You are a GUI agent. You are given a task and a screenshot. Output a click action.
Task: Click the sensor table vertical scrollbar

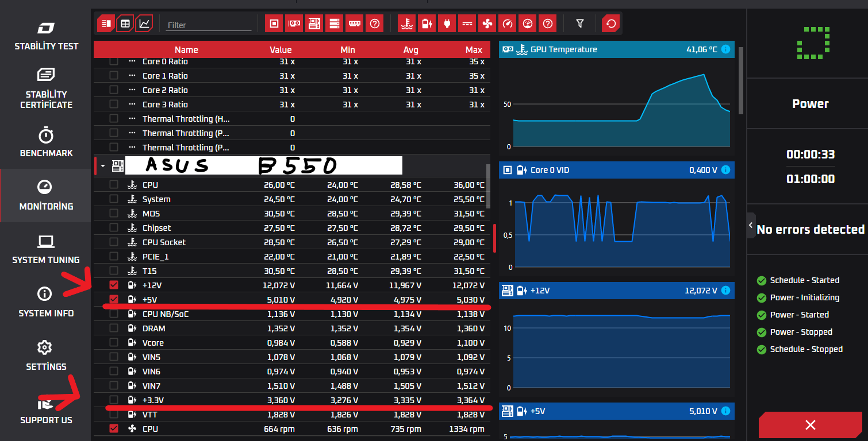point(489,186)
